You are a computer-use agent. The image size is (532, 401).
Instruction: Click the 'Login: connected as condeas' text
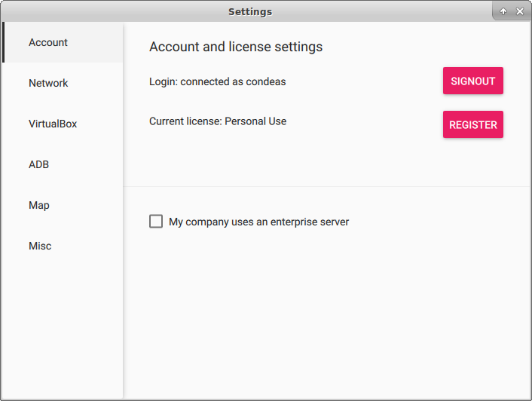[218, 81]
